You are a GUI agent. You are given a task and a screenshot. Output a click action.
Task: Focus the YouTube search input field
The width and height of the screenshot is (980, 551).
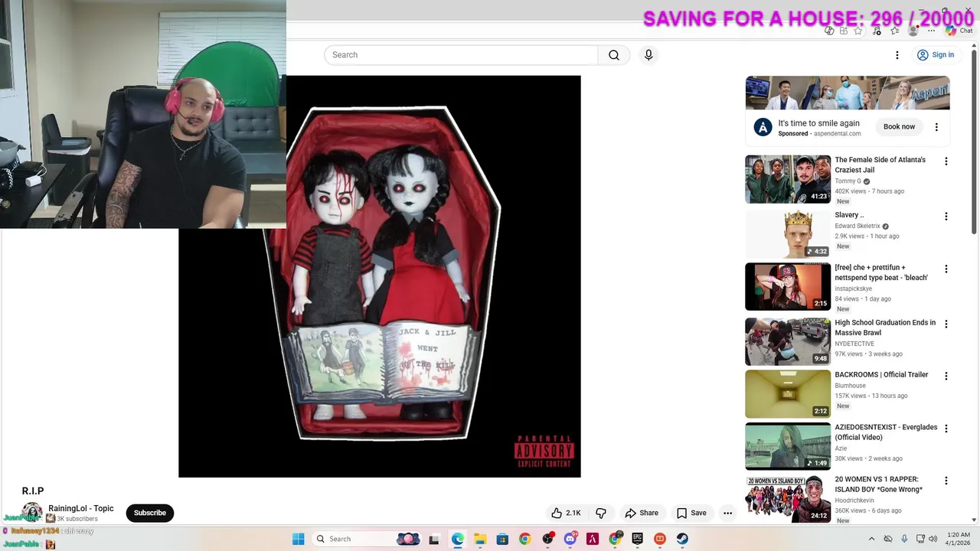461,55
